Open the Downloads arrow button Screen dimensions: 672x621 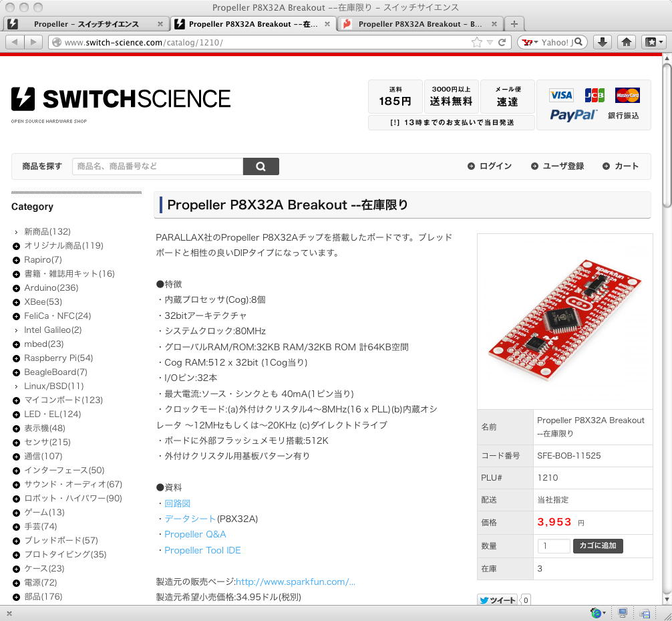602,42
